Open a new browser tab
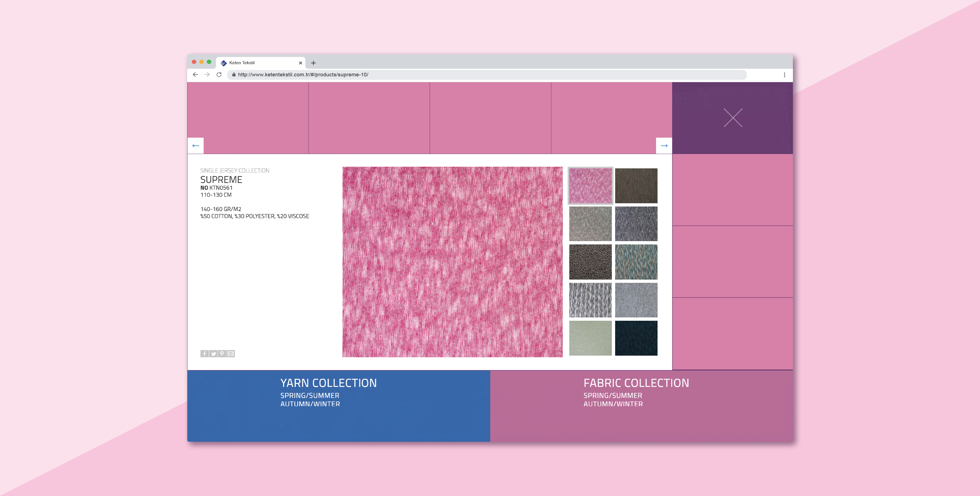The height and width of the screenshot is (496, 980). [x=313, y=63]
